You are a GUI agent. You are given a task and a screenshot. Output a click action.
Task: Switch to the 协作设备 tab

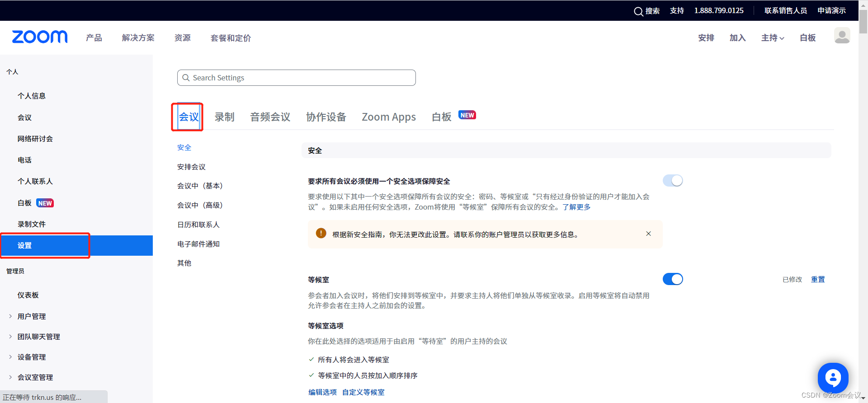click(326, 117)
